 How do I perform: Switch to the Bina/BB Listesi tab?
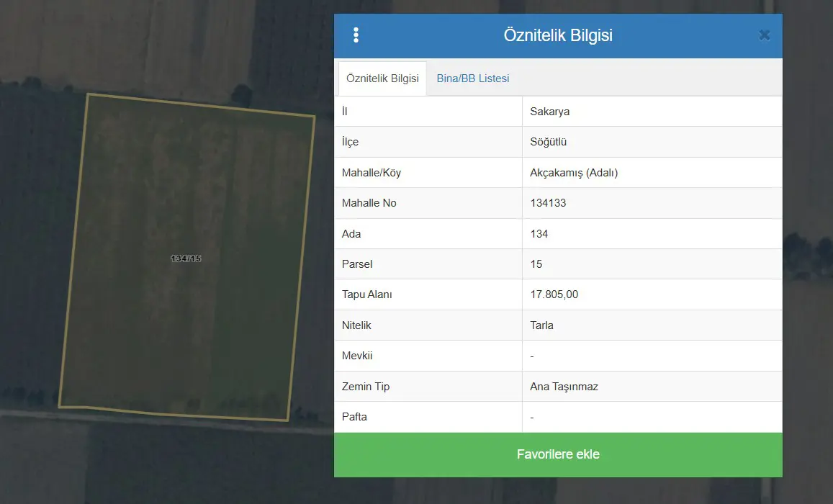coord(473,78)
